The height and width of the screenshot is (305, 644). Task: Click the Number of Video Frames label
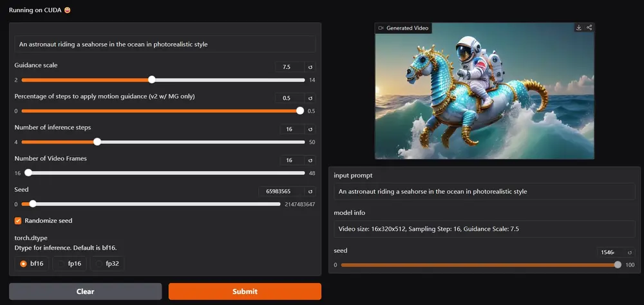(x=50, y=158)
